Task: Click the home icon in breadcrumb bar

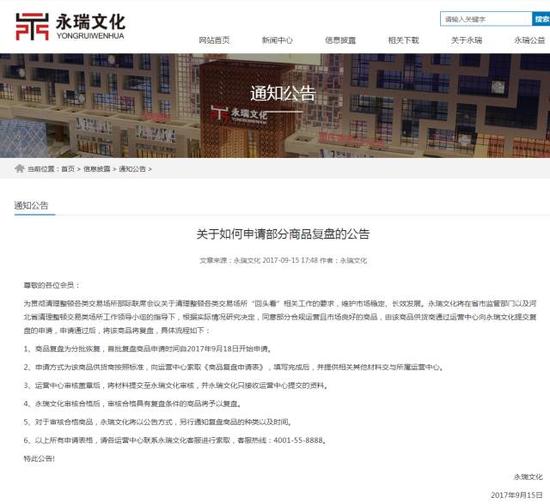Action: coord(19,169)
